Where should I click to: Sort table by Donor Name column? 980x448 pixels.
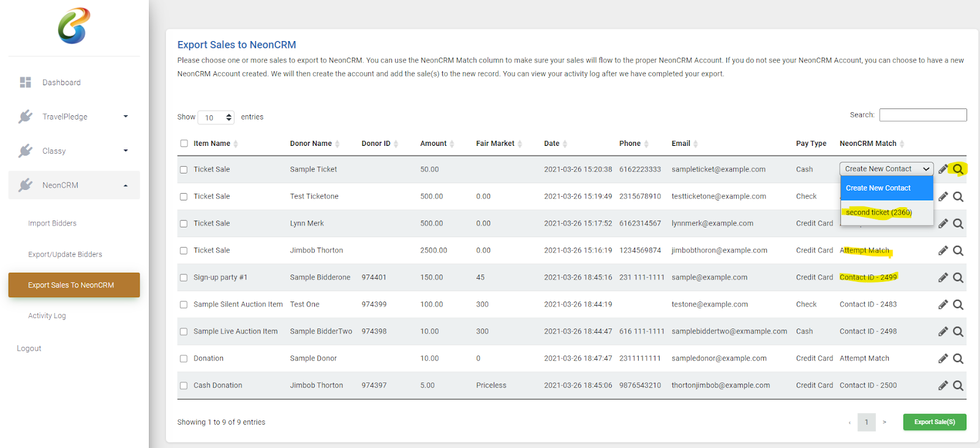point(314,143)
